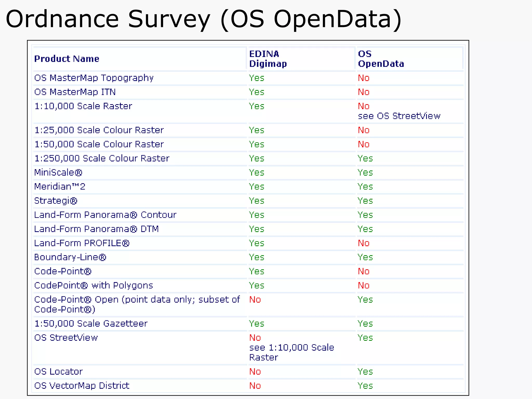Select 1:50,000 Scale Colour Raster row name
The height and width of the screenshot is (399, 532).
tap(99, 144)
